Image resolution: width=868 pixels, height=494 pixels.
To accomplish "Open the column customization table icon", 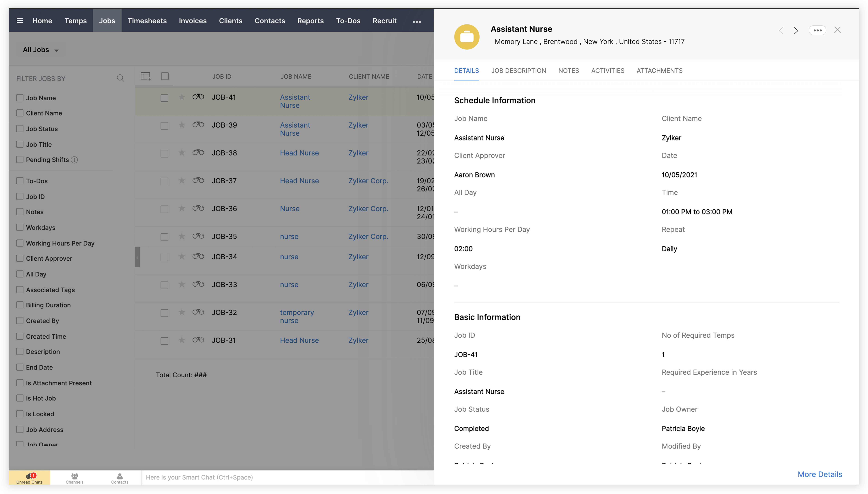I will (146, 76).
